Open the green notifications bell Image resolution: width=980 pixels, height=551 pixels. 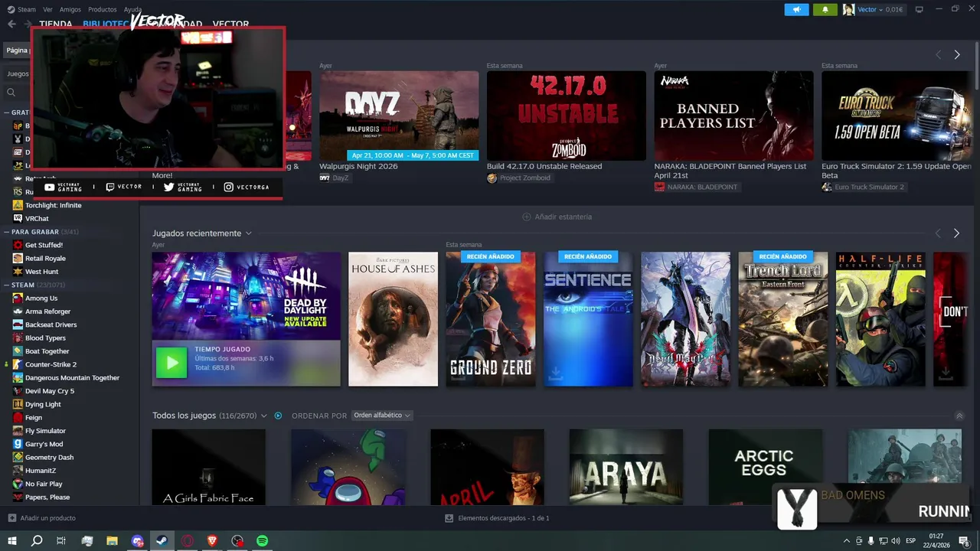coord(825,9)
